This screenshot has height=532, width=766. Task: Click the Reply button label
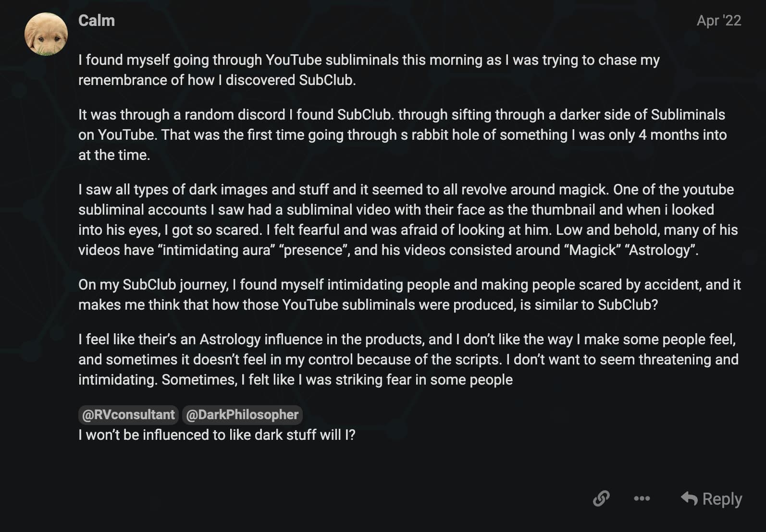pos(722,499)
